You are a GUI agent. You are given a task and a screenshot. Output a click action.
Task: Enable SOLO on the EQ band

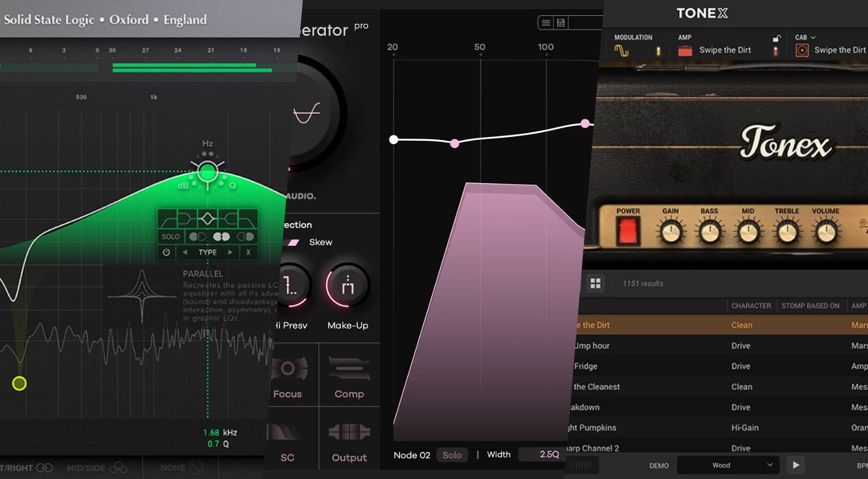171,237
